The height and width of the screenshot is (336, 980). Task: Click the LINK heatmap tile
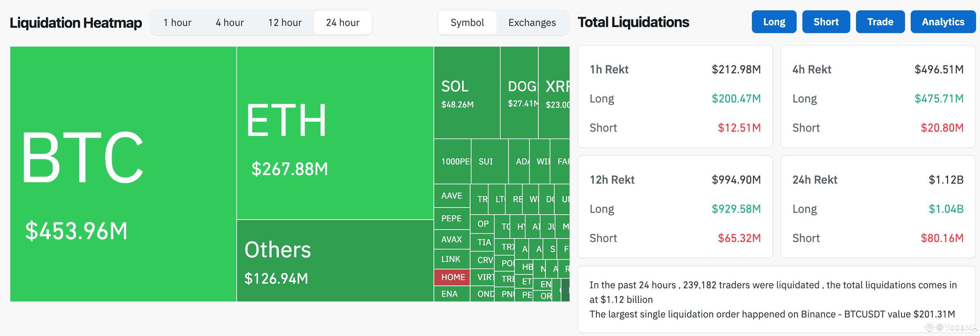pyautogui.click(x=452, y=259)
